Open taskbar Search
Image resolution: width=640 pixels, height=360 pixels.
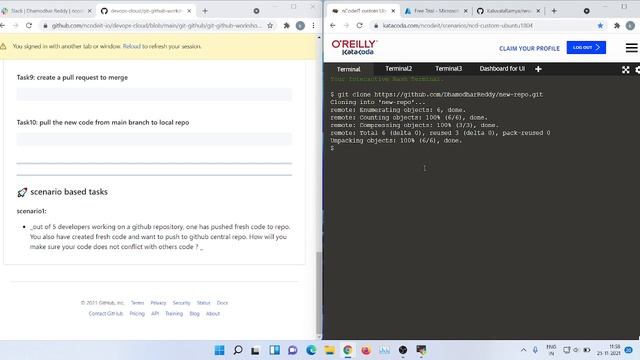(238, 350)
